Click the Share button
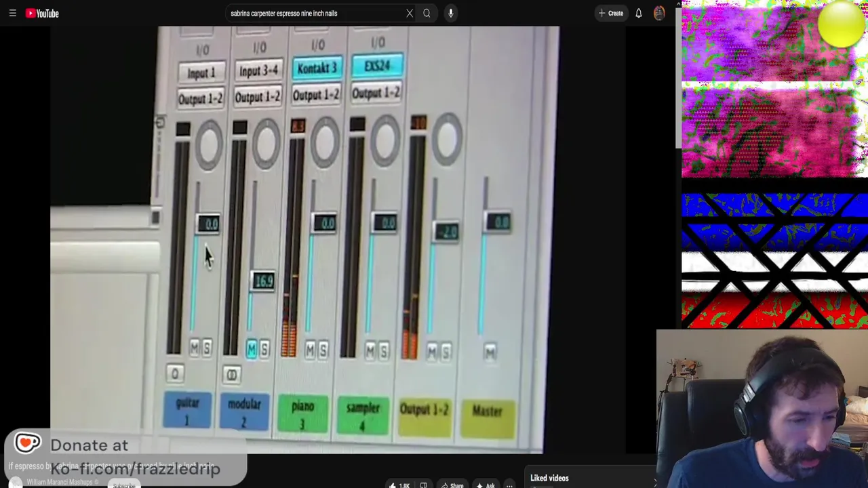Image resolution: width=868 pixels, height=488 pixels. 452,485
